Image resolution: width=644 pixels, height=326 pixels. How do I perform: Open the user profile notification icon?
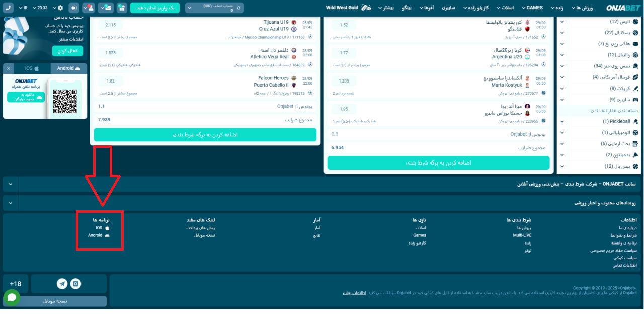[x=90, y=8]
